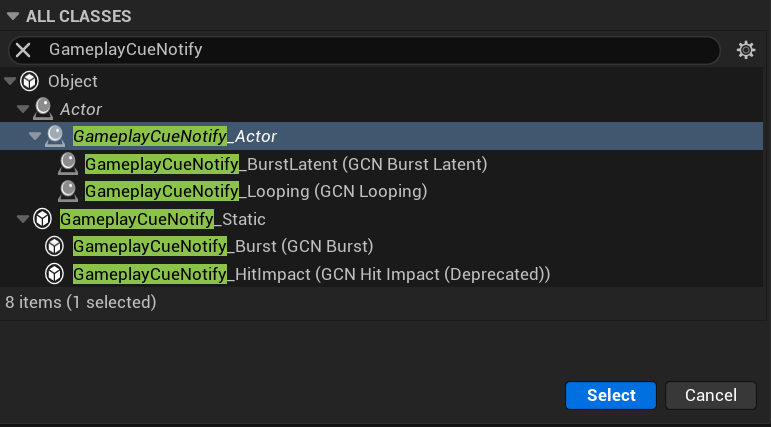Viewport: 771px width, 427px height.
Task: Collapse the Object tree node
Action: pyautogui.click(x=10, y=81)
